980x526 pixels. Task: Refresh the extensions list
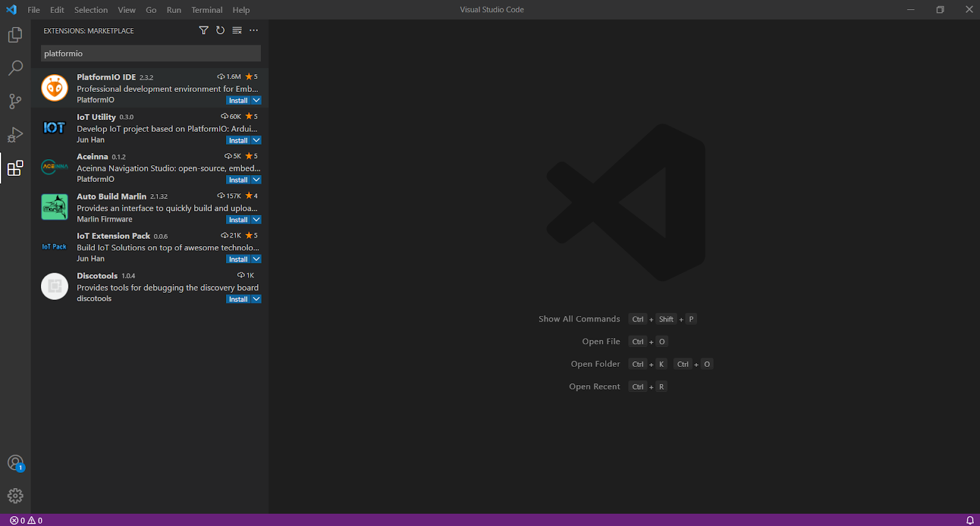tap(221, 30)
